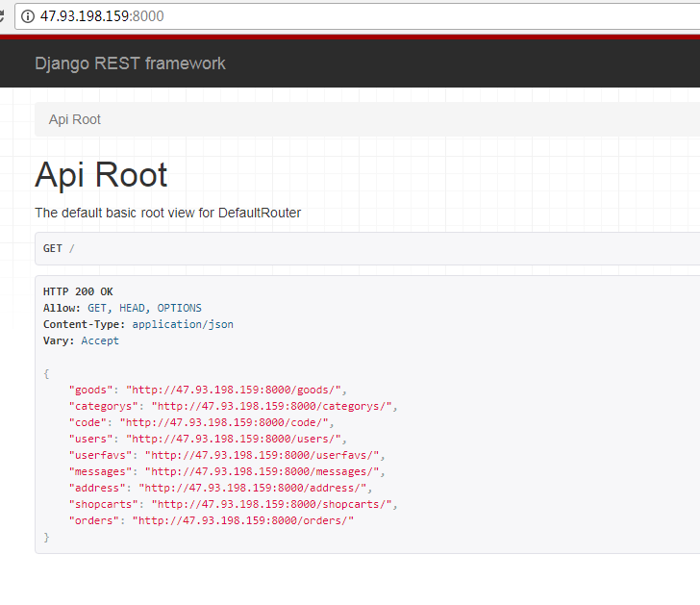Viewport: 700px width, 605px height.
Task: Click the site info icon in address bar
Action: click(x=28, y=16)
